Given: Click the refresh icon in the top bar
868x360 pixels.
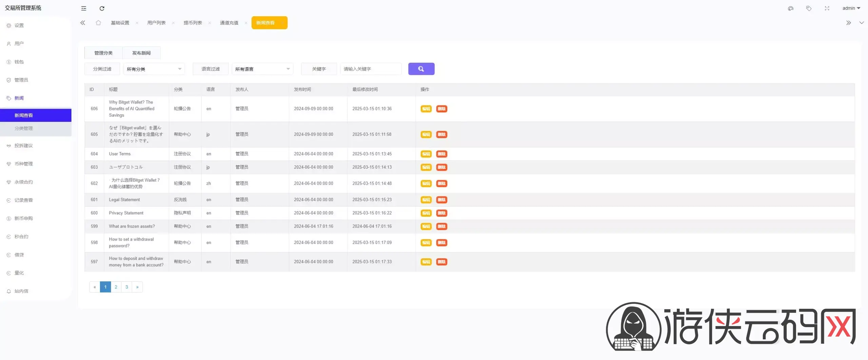Looking at the screenshot, I should click(102, 8).
